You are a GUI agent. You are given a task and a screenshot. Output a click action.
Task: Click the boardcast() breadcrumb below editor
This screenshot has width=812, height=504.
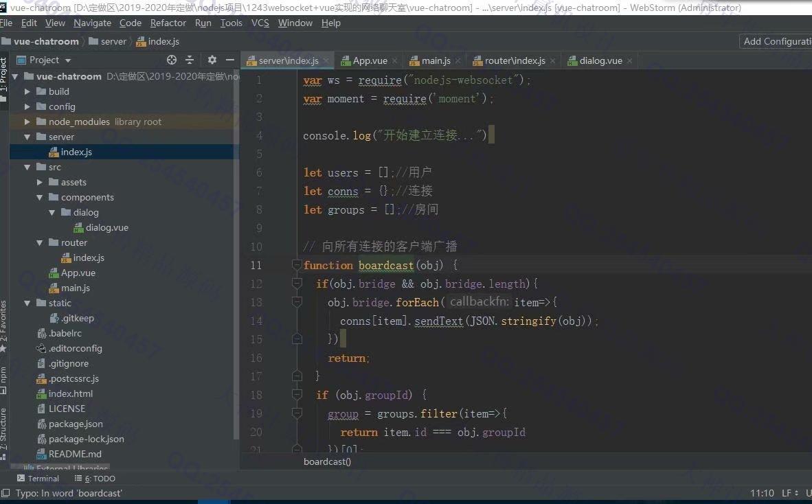click(327, 461)
